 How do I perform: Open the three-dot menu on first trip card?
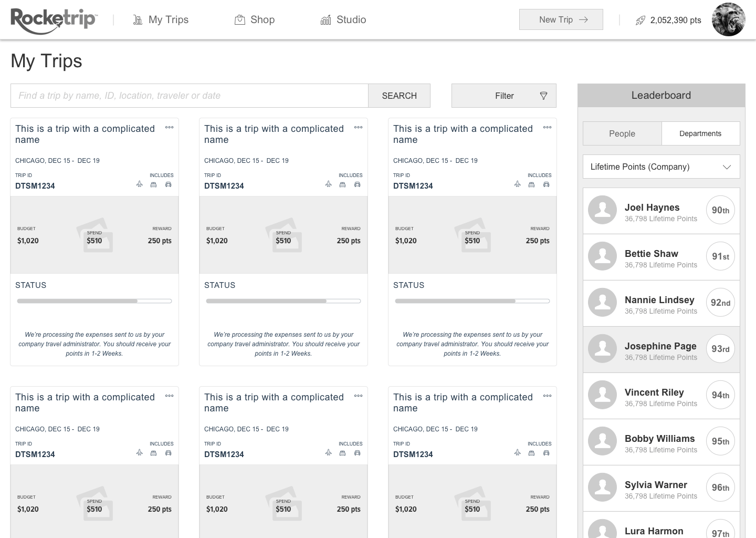(x=169, y=128)
